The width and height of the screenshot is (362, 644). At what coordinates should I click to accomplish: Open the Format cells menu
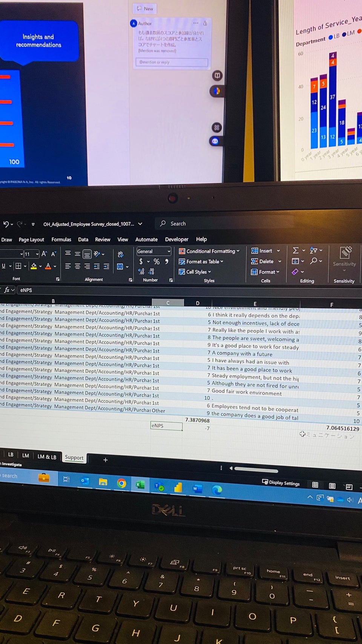coord(265,272)
